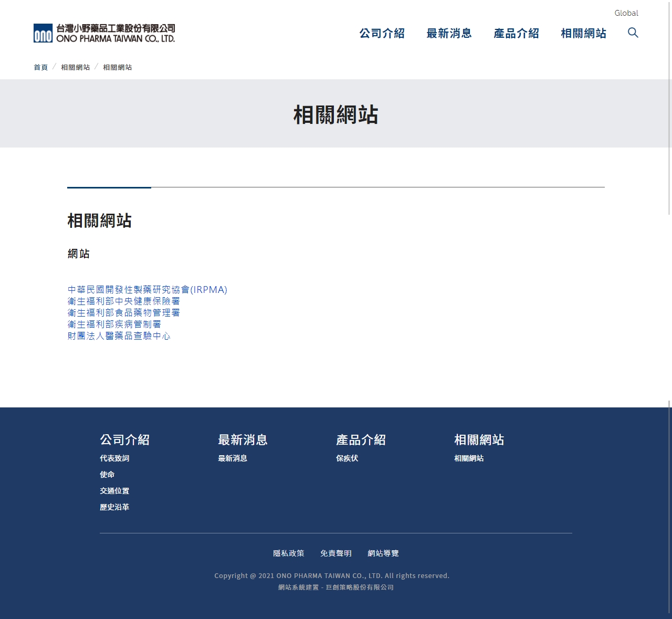This screenshot has width=672, height=619.
Task: Open 網站導覽 in the footer
Action: pyautogui.click(x=383, y=553)
